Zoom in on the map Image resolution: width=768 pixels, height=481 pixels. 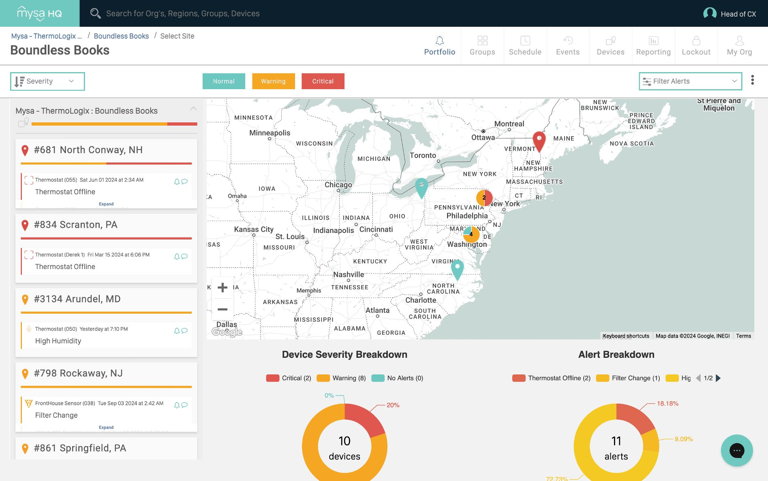click(222, 288)
